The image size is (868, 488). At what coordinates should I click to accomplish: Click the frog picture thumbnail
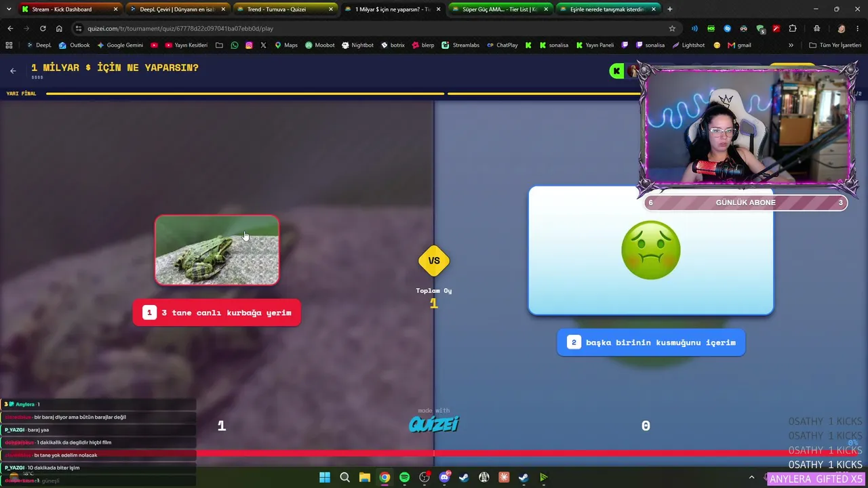click(x=217, y=250)
